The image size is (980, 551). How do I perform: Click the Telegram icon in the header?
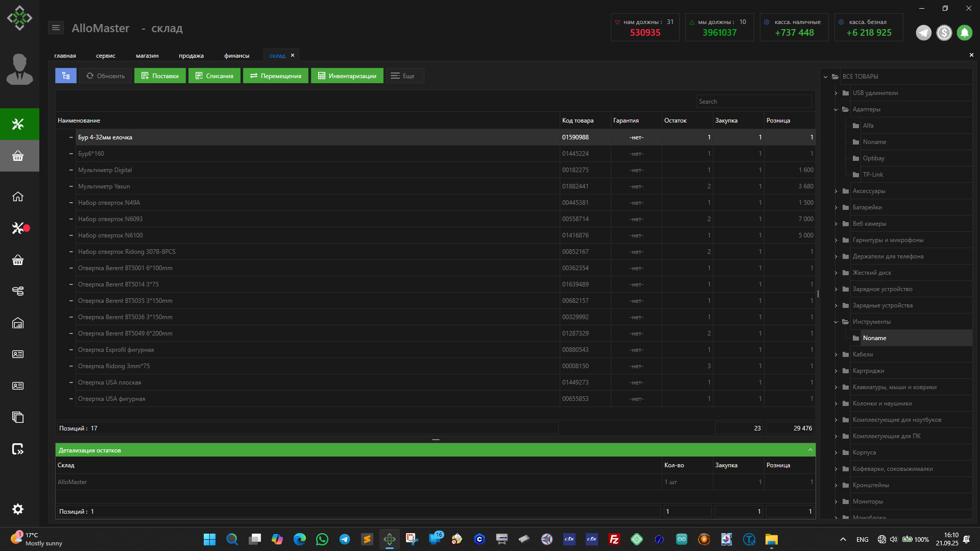[923, 33]
